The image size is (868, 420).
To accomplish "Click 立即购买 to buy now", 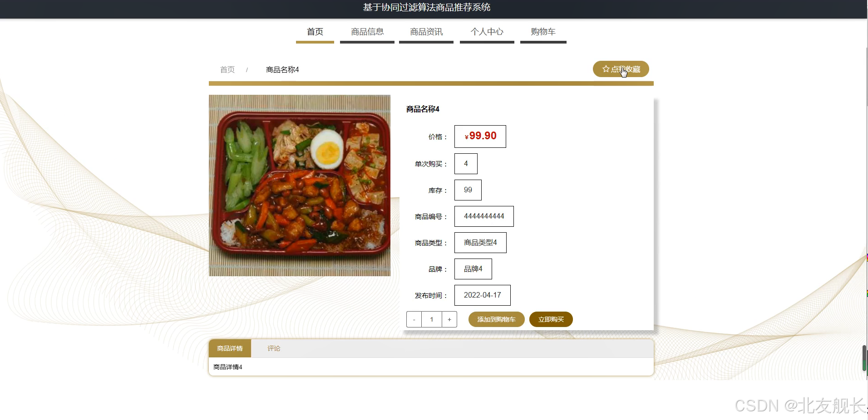I will pos(551,319).
